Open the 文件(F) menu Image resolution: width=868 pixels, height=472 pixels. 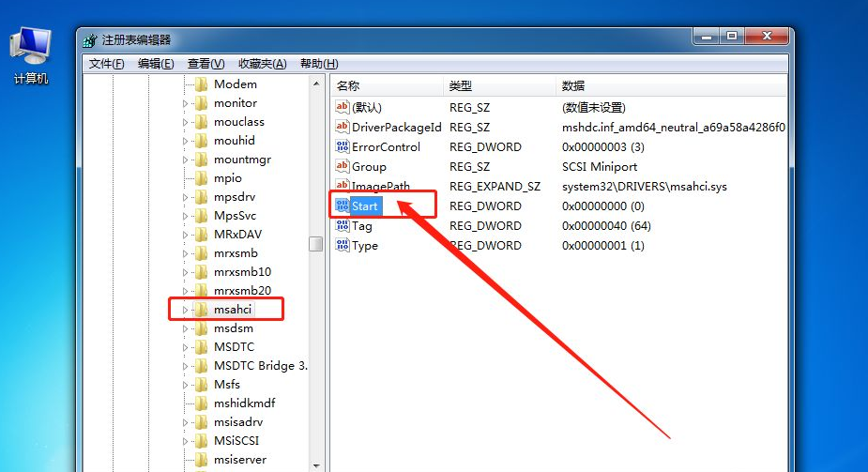106,64
